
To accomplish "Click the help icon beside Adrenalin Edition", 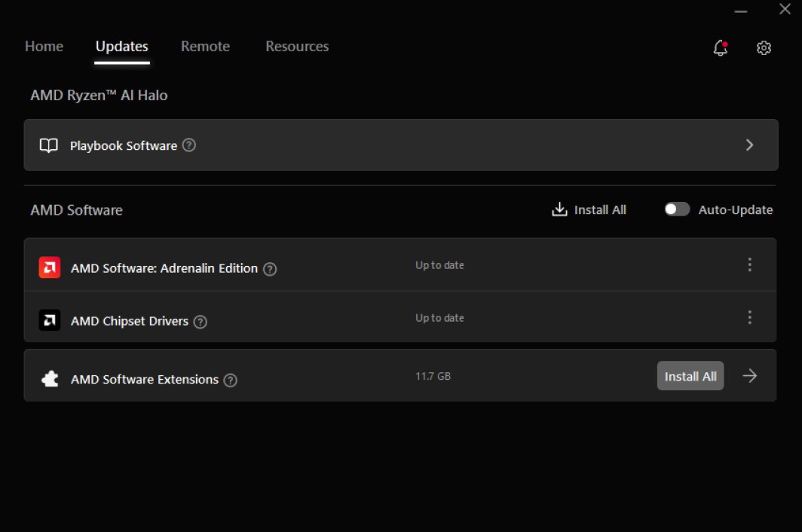I will (270, 269).
